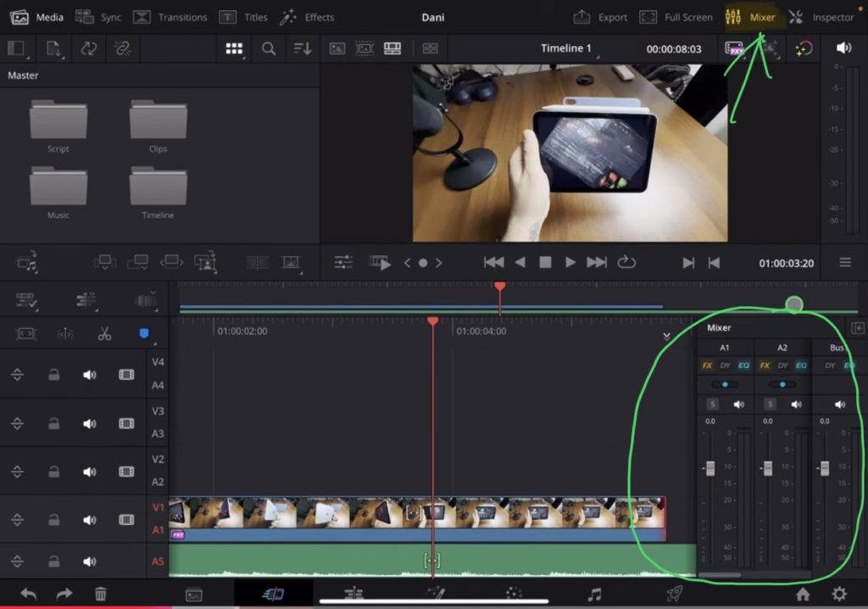Open the Inspector panel
868x609 pixels.
(821, 17)
